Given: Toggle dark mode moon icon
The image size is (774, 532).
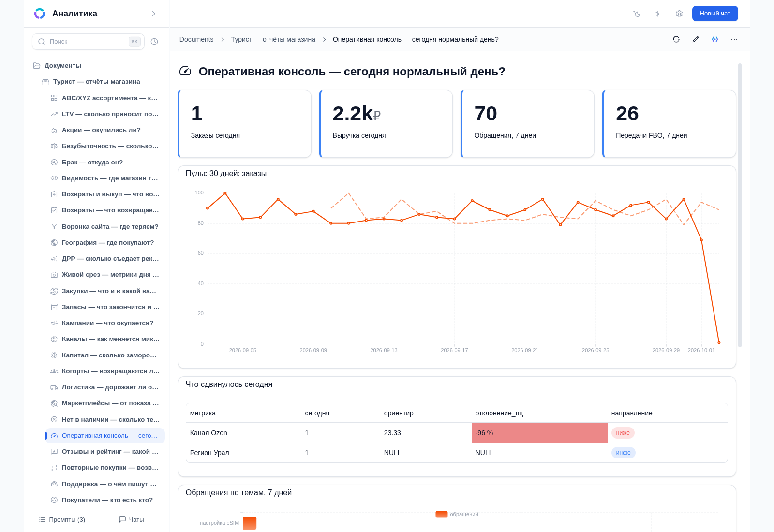Looking at the screenshot, I should pyautogui.click(x=637, y=14).
